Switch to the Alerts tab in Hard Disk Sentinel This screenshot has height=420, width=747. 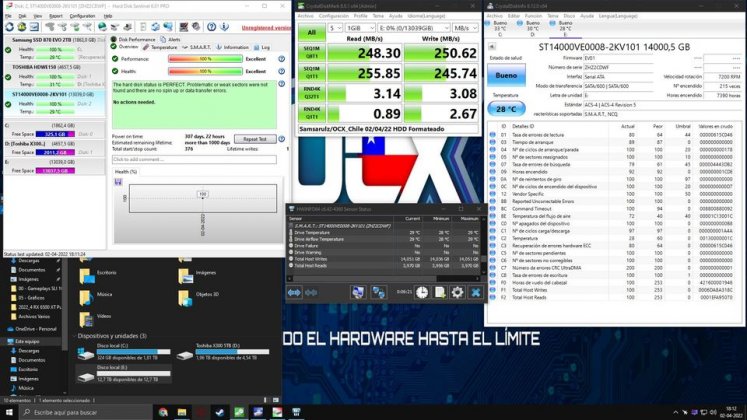(x=170, y=40)
